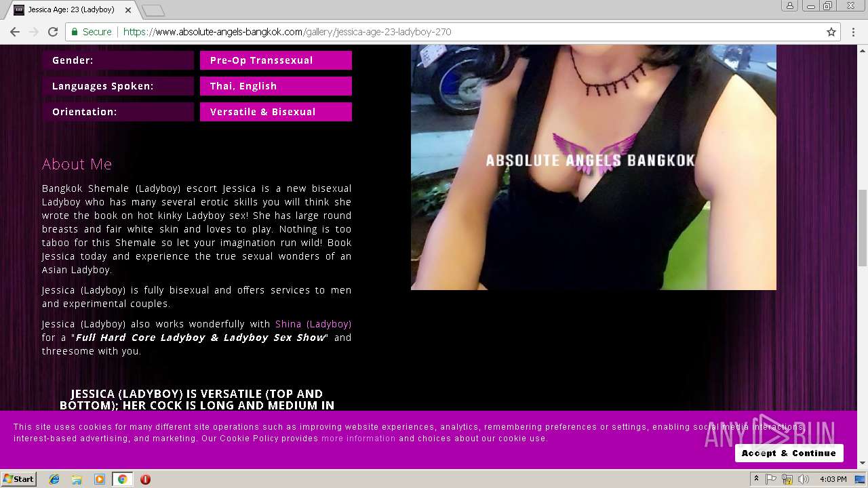The height and width of the screenshot is (488, 868).
Task: Click the Orientation: label
Action: [x=118, y=112]
